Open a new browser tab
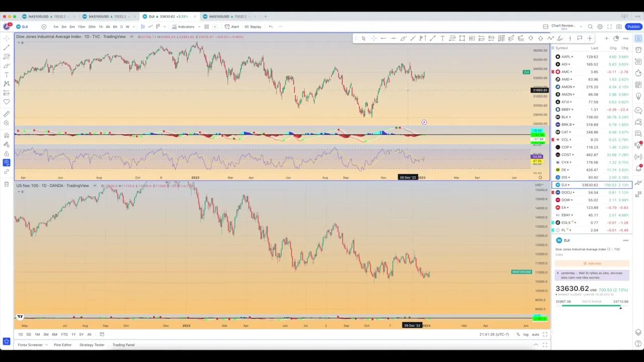Viewport: 644px width, 362px height. coord(265,17)
